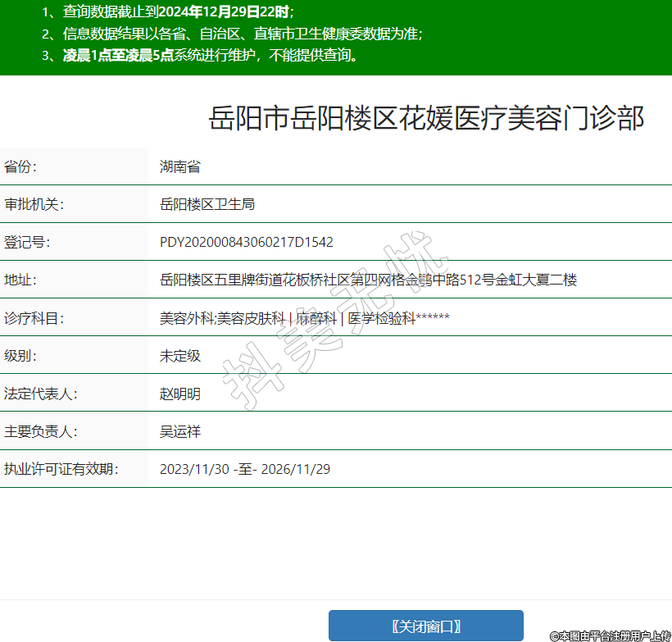Click the 法定代表人 field label
The width and height of the screenshot is (672, 642).
[40, 394]
